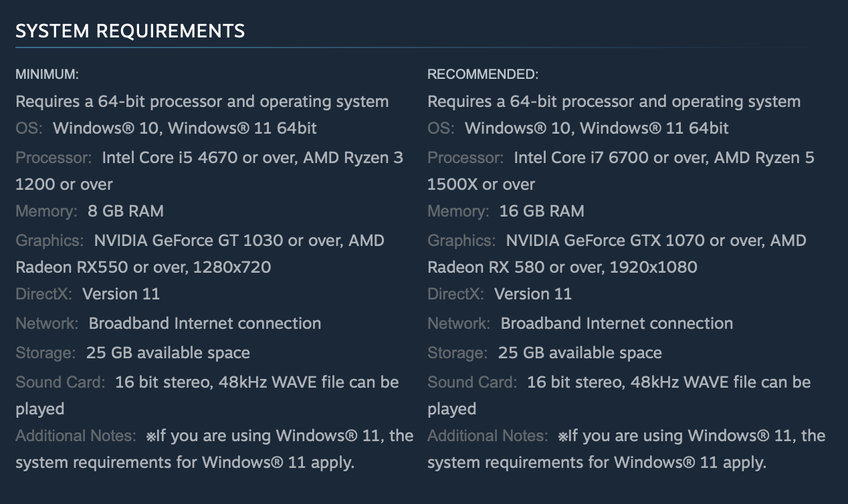848x504 pixels.
Task: Select the 16 GB RAM memory value
Action: [542, 211]
